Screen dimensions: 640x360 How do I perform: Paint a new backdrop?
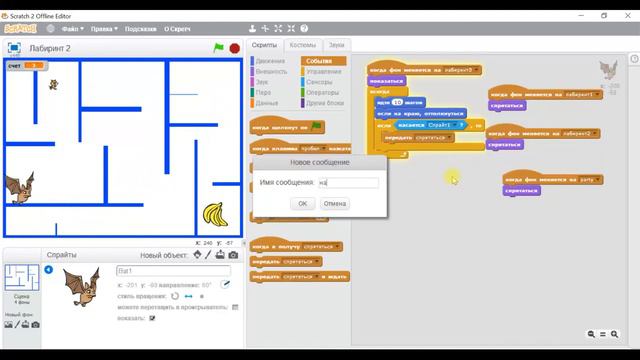pyautogui.click(x=17, y=324)
